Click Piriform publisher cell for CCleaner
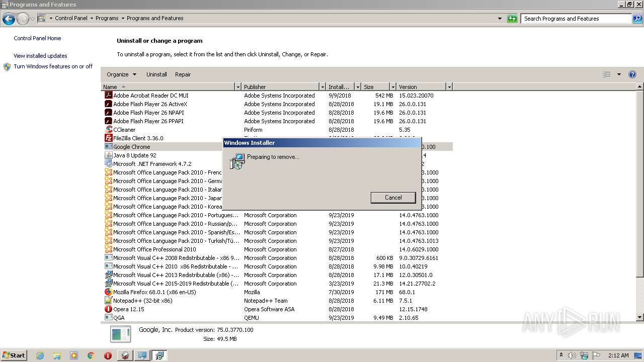This screenshot has width=644, height=362. click(x=253, y=130)
